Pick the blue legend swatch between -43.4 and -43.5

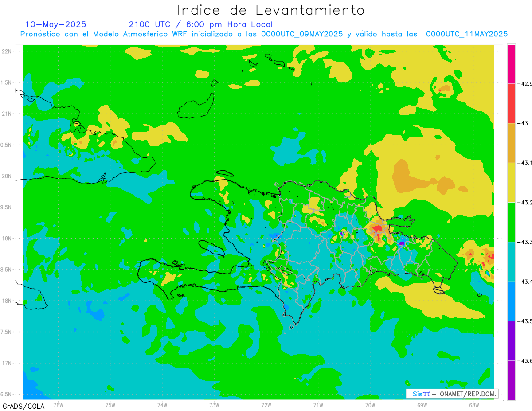coord(511,301)
